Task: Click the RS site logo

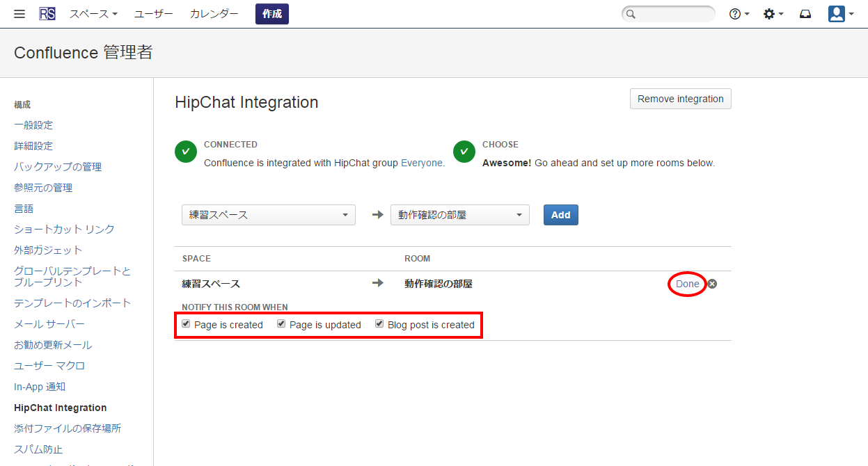Action: pyautogui.click(x=47, y=14)
